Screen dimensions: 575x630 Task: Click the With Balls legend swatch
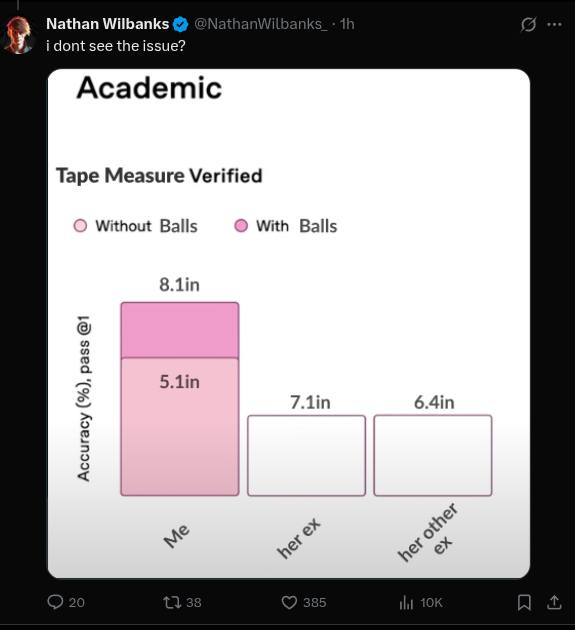pyautogui.click(x=241, y=226)
